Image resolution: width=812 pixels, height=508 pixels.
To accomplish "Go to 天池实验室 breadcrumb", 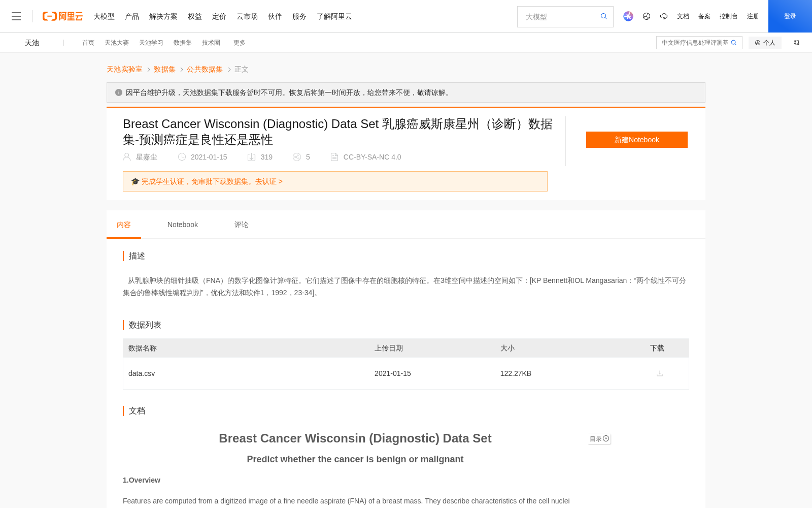I will coord(124,69).
